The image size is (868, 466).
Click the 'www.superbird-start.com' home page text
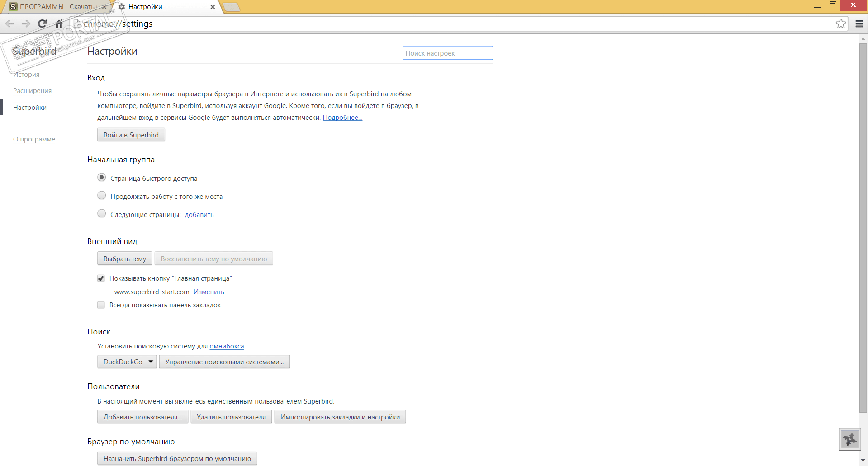(x=152, y=292)
